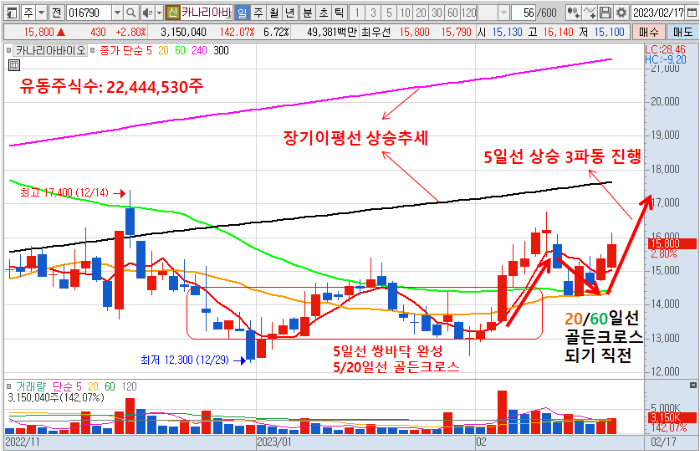Select the 10 interval button
This screenshot has width=700, height=451.
(x=405, y=13)
